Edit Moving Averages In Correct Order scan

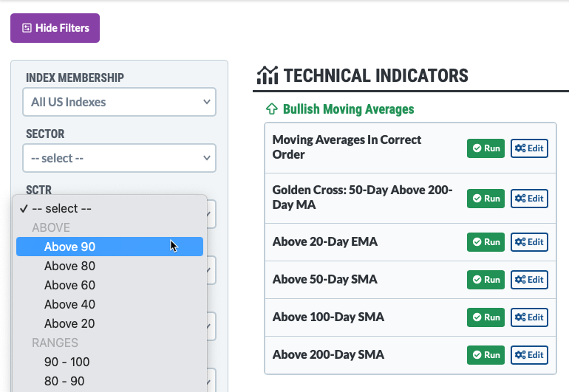529,148
